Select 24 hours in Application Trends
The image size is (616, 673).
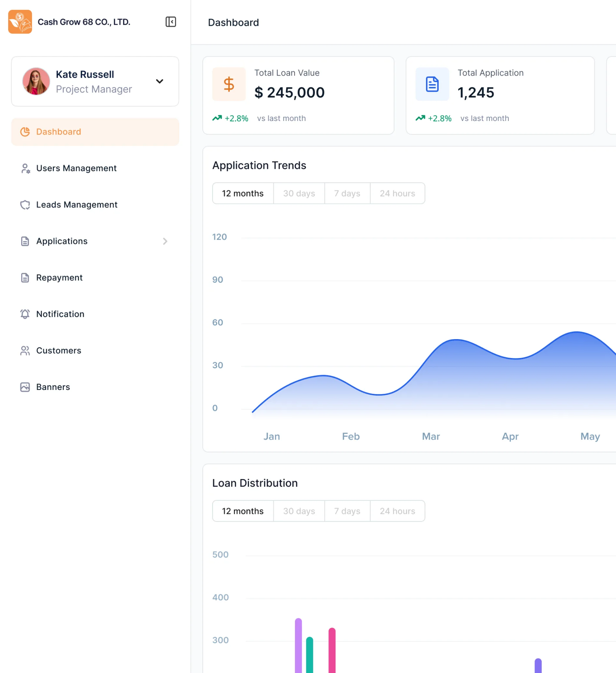click(397, 193)
